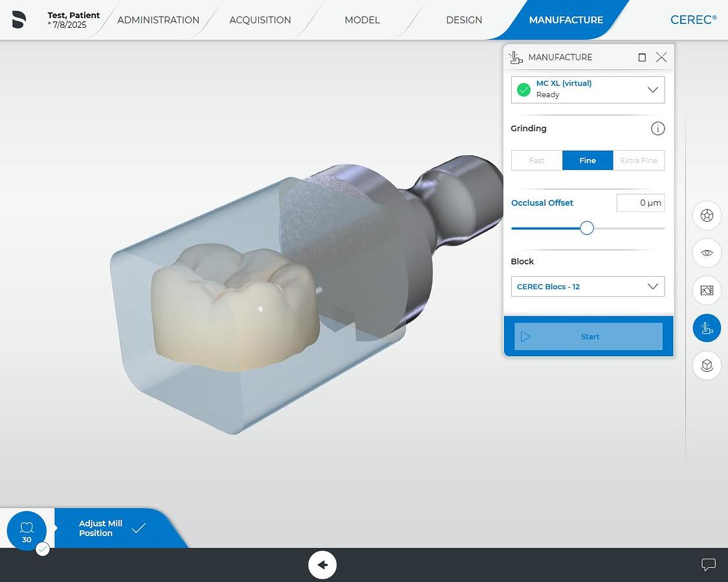The width and height of the screenshot is (728, 582).
Task: Open the 3D preview cube icon
Action: tap(707, 365)
